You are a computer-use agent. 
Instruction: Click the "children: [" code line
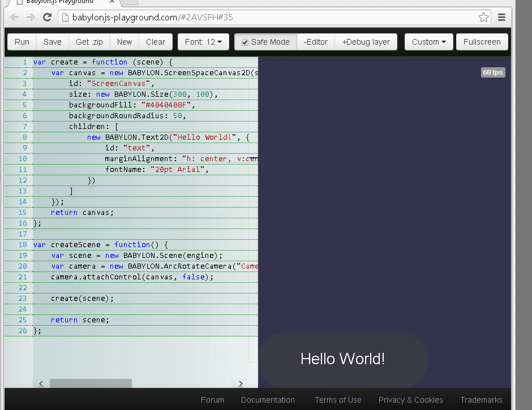[x=94, y=127]
